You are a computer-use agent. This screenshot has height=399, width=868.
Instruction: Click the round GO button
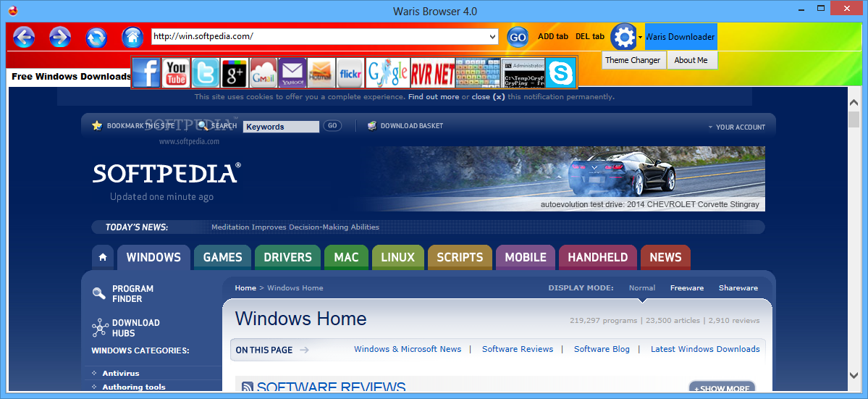(x=518, y=37)
